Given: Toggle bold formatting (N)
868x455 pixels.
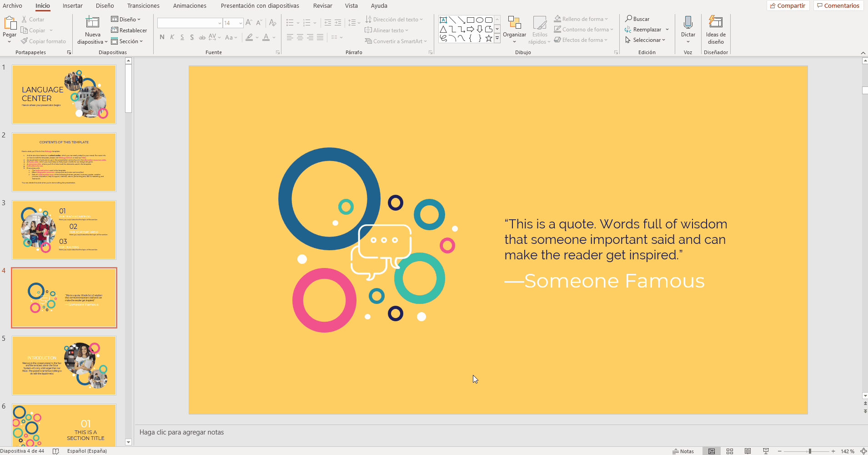Looking at the screenshot, I should [162, 37].
